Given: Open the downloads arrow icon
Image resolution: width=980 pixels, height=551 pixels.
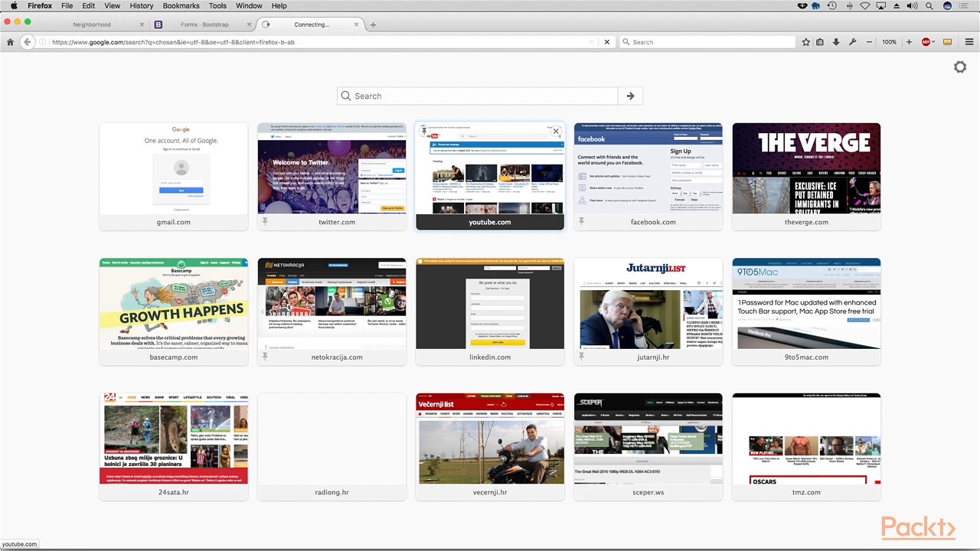Looking at the screenshot, I should [x=836, y=42].
